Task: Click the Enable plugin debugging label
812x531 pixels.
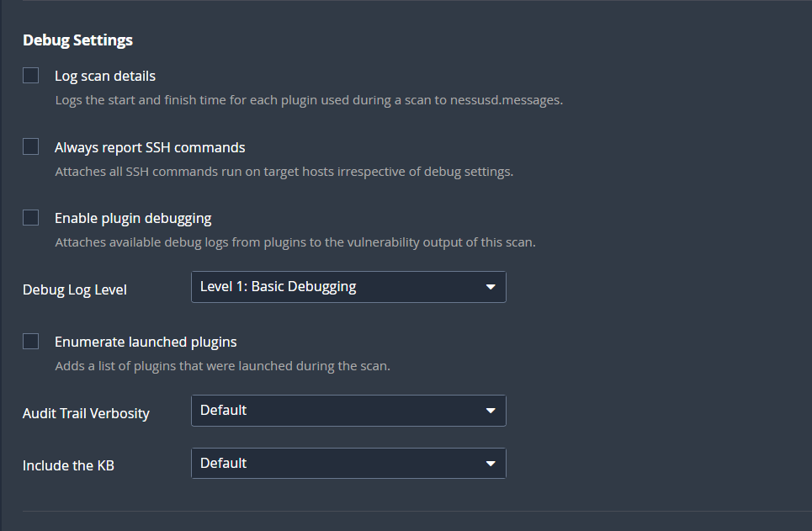Action: [x=132, y=217]
